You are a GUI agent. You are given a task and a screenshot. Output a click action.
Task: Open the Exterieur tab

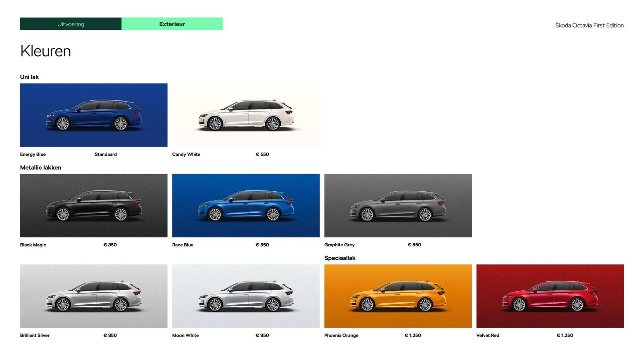click(172, 24)
